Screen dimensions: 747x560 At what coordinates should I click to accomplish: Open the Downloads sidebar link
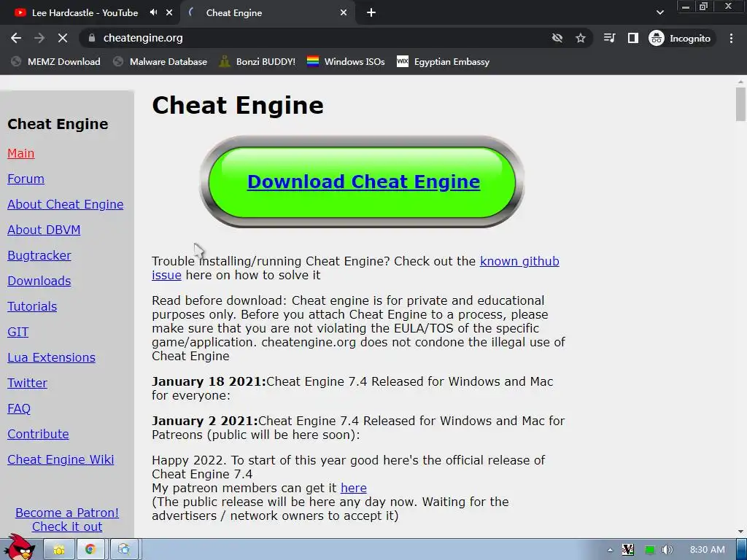(39, 281)
